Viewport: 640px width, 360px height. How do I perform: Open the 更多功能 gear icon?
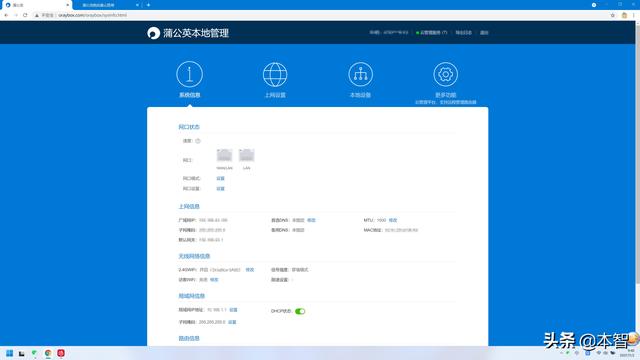pos(445,74)
